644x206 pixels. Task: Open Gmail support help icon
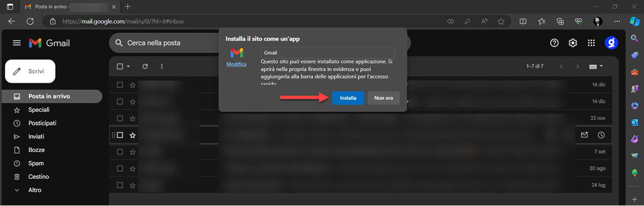[x=554, y=43]
